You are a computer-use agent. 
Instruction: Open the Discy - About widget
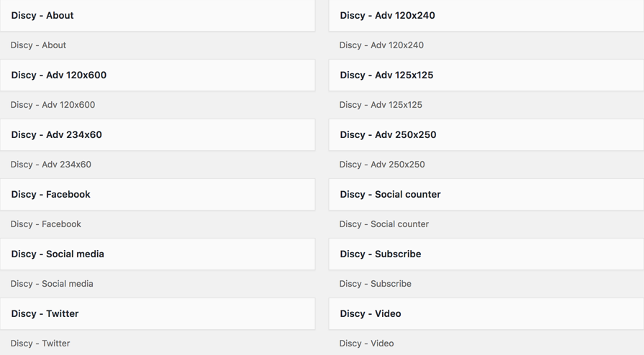(x=158, y=16)
